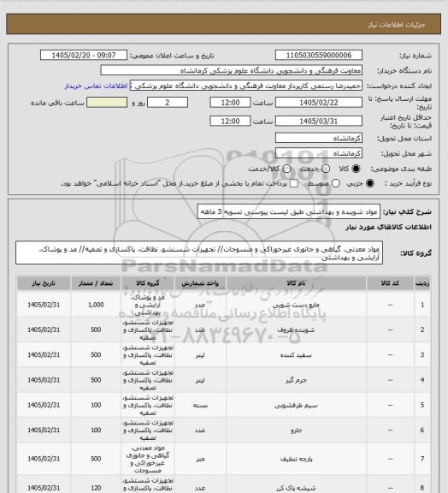
Task: Select the کالا/خدمت radio button
Action: (x=286, y=169)
